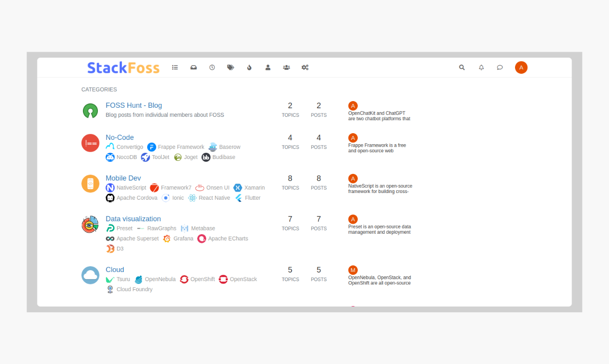This screenshot has height=364, width=609.
Task: Open the Cloud category
Action: point(115,270)
